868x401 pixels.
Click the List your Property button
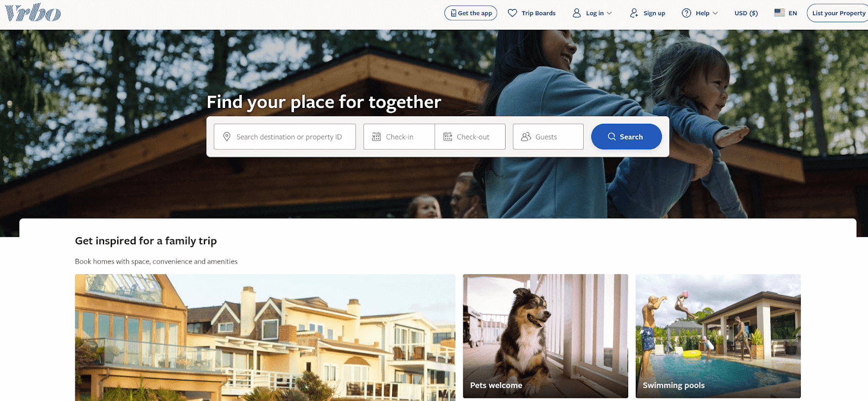point(838,13)
